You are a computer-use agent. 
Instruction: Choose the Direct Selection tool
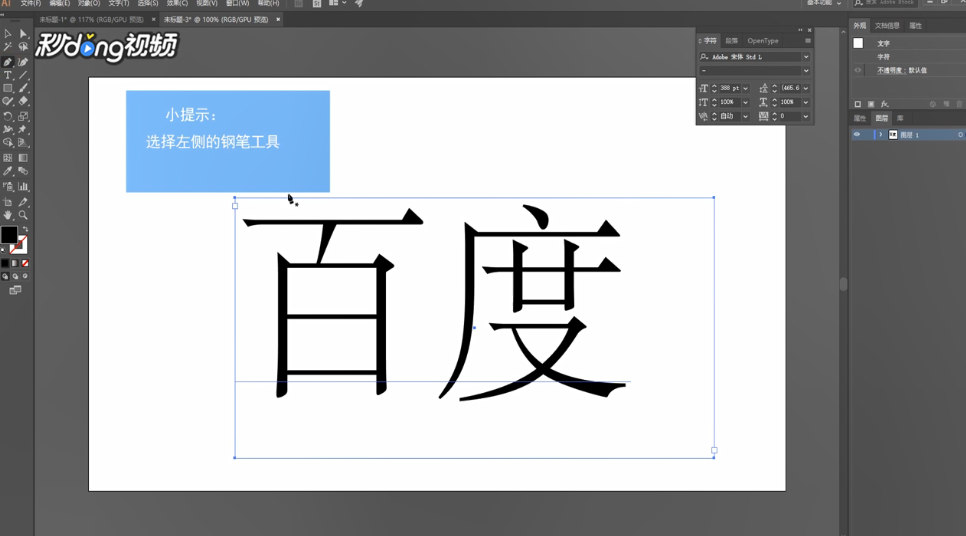pos(23,34)
